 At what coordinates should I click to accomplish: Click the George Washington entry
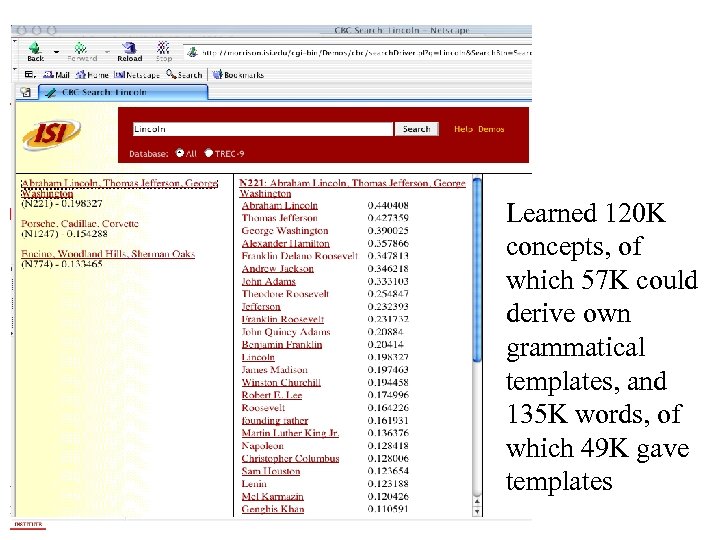[x=285, y=231]
